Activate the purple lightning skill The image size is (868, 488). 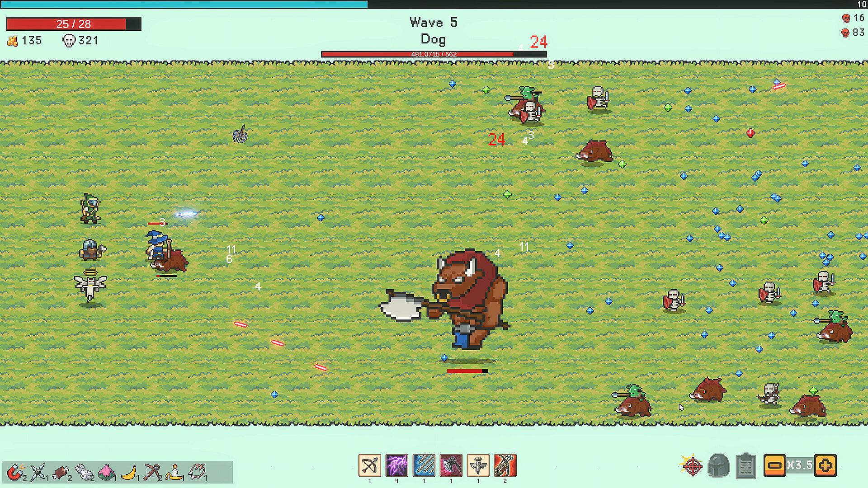[x=396, y=465]
